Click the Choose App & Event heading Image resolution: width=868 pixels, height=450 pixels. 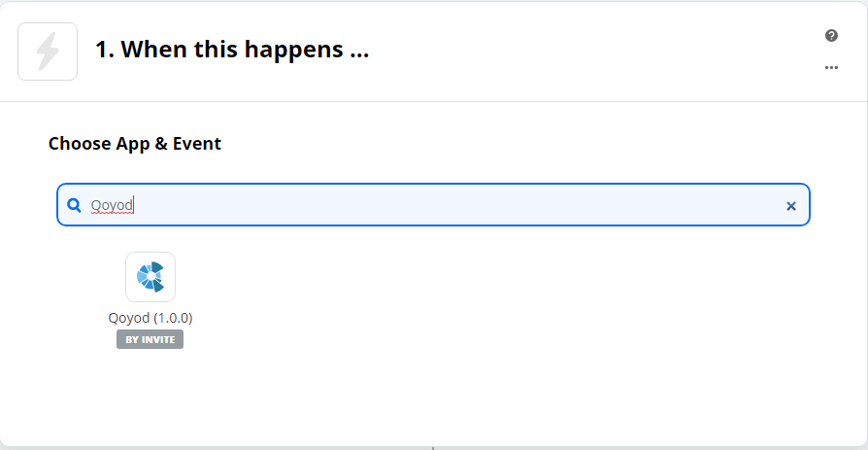click(x=135, y=144)
